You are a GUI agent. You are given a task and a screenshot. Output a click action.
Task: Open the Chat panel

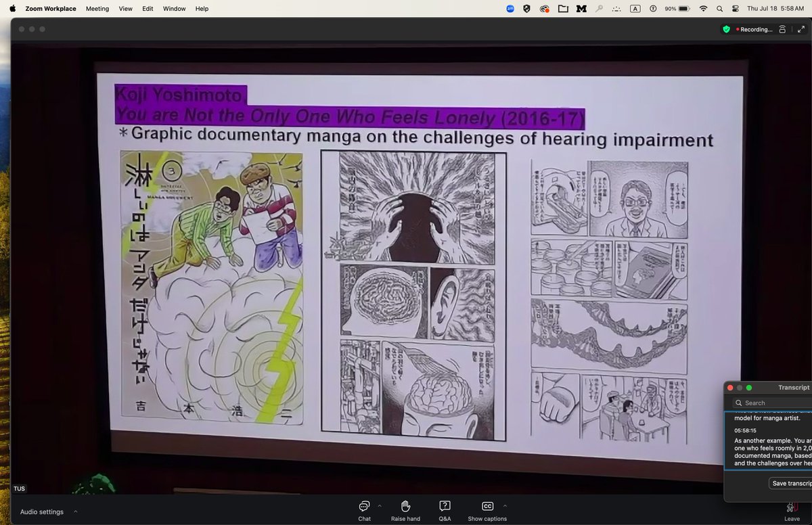tap(364, 510)
